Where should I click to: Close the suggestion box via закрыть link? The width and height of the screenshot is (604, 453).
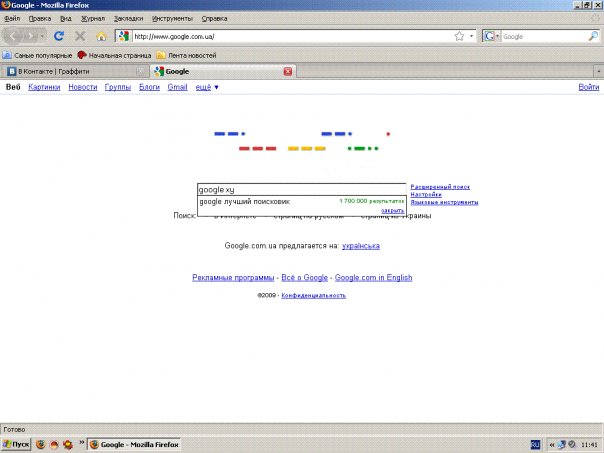point(393,210)
